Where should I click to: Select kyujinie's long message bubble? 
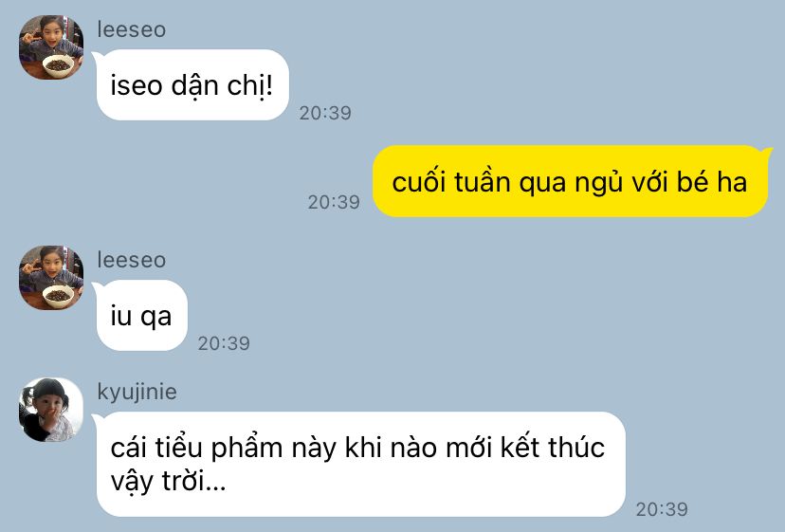tap(361, 465)
